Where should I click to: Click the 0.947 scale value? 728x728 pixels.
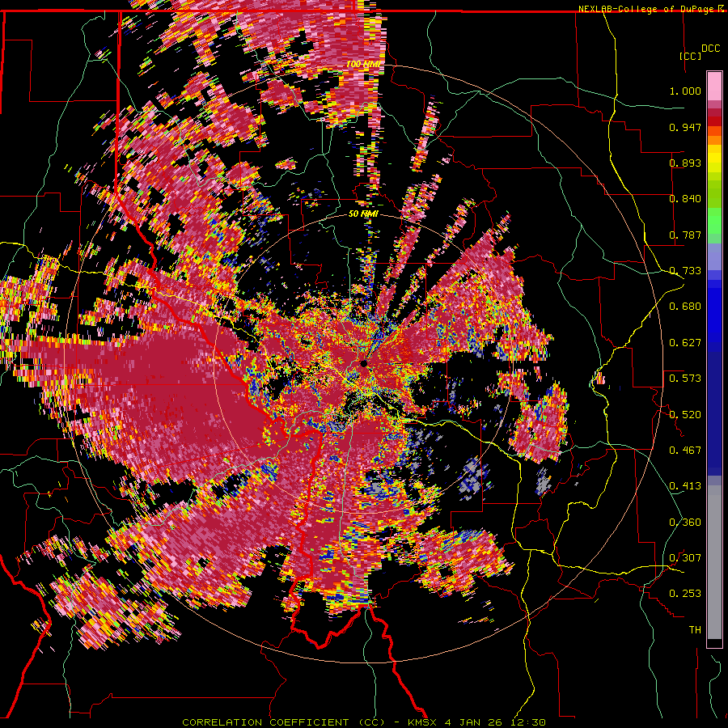685,127
